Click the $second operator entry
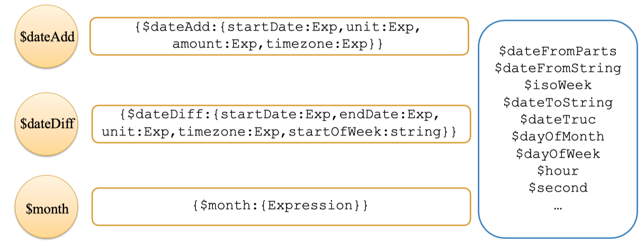Image resolution: width=644 pixels, height=250 pixels. pyautogui.click(x=558, y=187)
